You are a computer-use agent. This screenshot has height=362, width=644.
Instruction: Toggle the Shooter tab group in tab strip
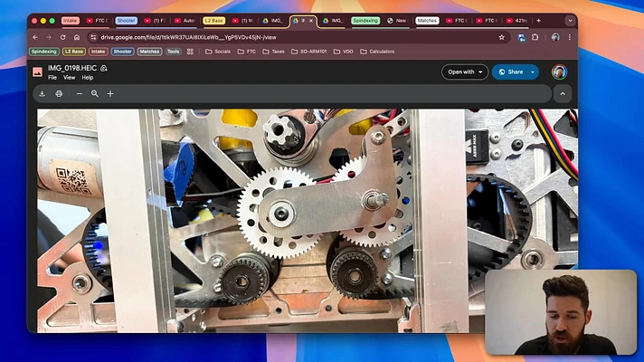[x=126, y=21]
